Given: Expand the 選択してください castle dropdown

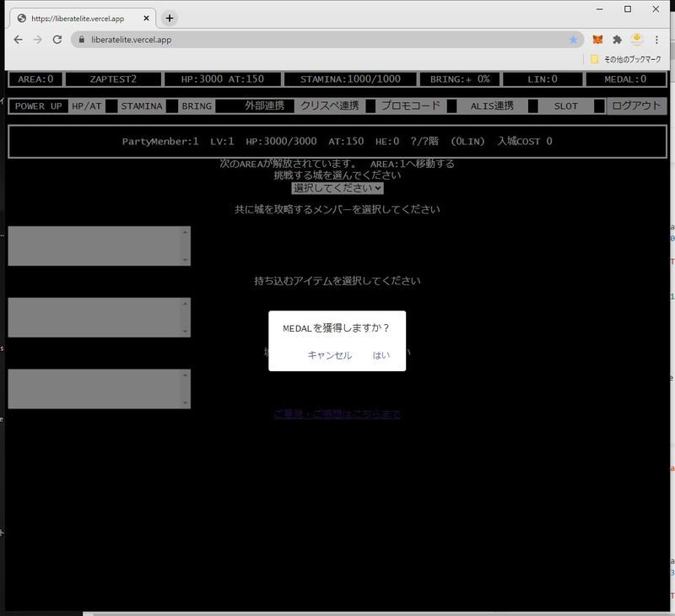Looking at the screenshot, I should [x=337, y=188].
